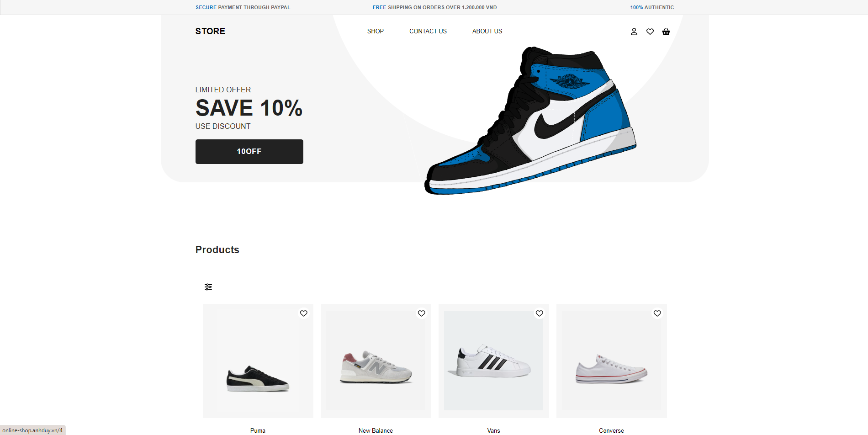Open the shopping basket icon
The height and width of the screenshot is (435, 868).
click(x=666, y=32)
